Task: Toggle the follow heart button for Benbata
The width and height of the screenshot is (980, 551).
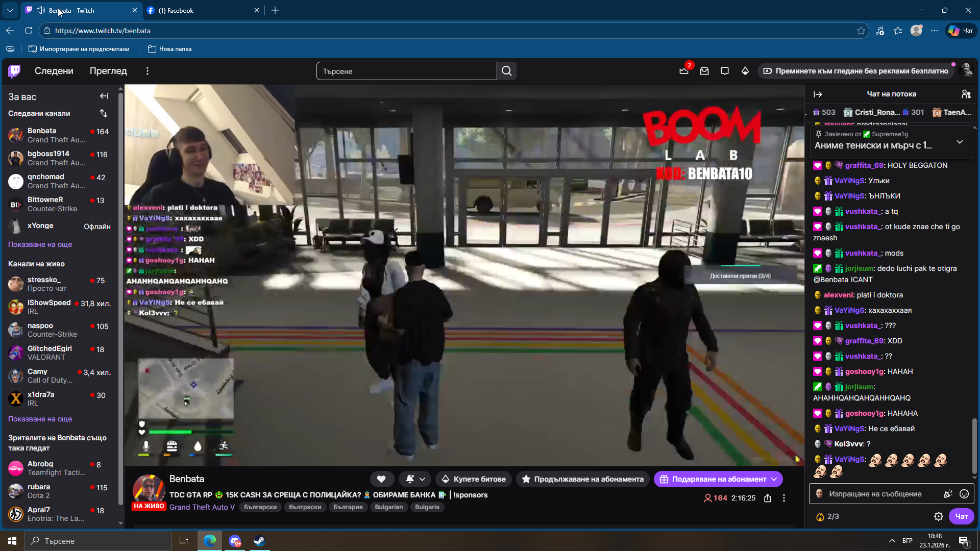Action: (x=381, y=479)
